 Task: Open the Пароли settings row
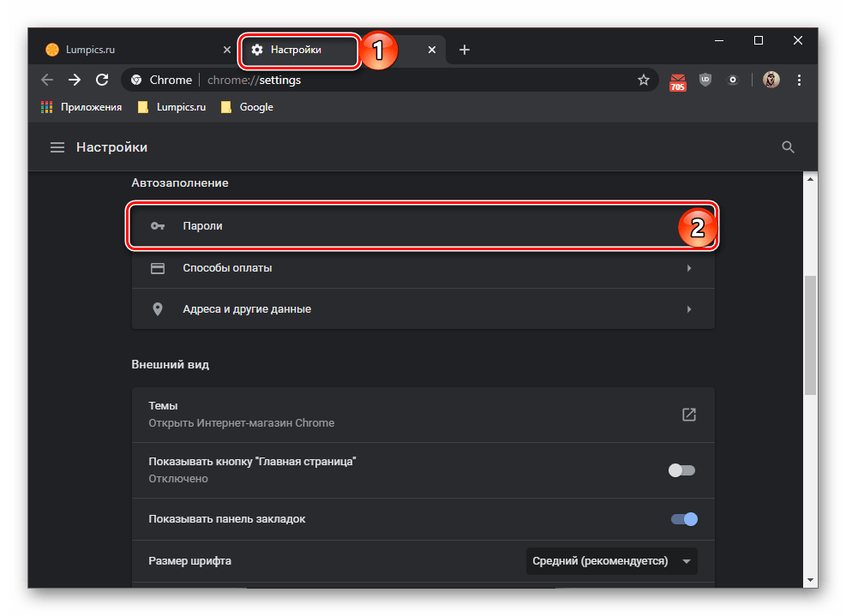423,226
